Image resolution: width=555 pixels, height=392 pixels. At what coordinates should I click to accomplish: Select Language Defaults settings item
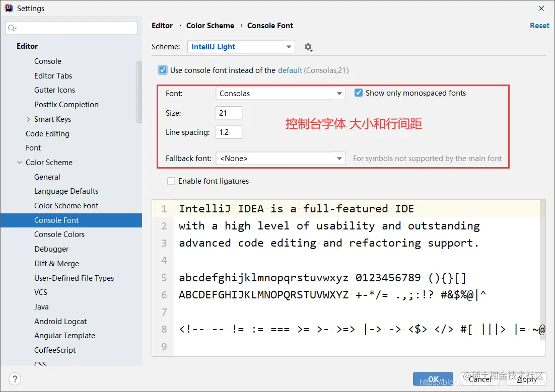pos(66,191)
